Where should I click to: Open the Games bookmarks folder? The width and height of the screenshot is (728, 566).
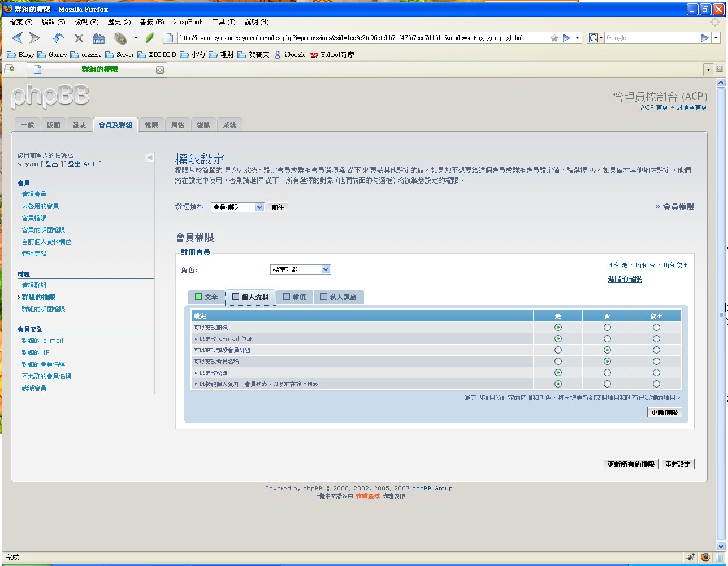pyautogui.click(x=52, y=55)
